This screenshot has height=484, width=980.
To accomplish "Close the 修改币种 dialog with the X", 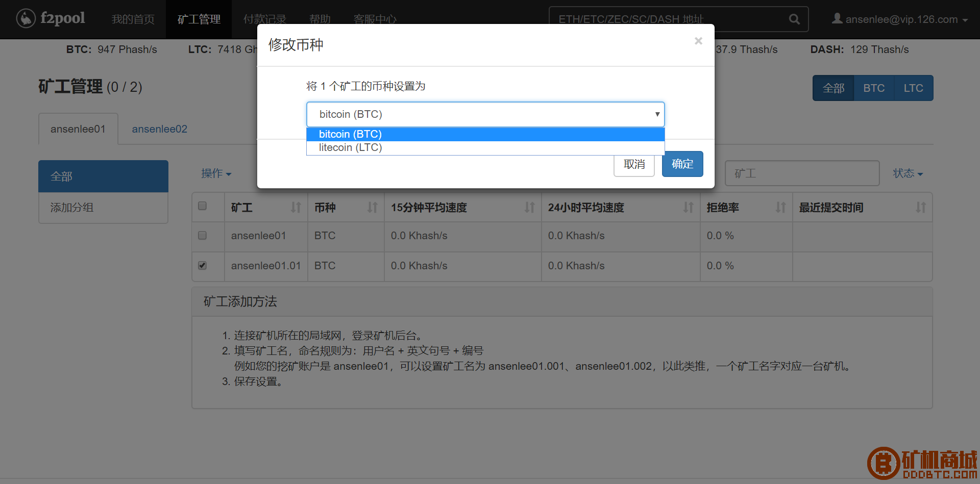I will pos(698,41).
